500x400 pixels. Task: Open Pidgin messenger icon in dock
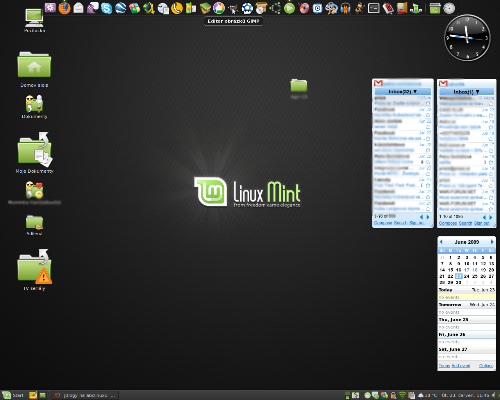[93, 8]
